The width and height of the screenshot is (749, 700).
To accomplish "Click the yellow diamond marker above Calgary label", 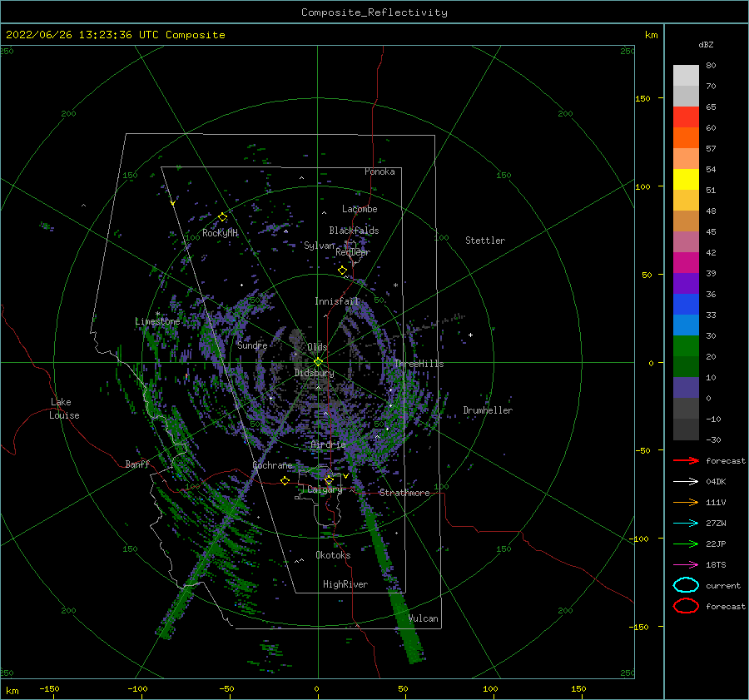I will (329, 479).
